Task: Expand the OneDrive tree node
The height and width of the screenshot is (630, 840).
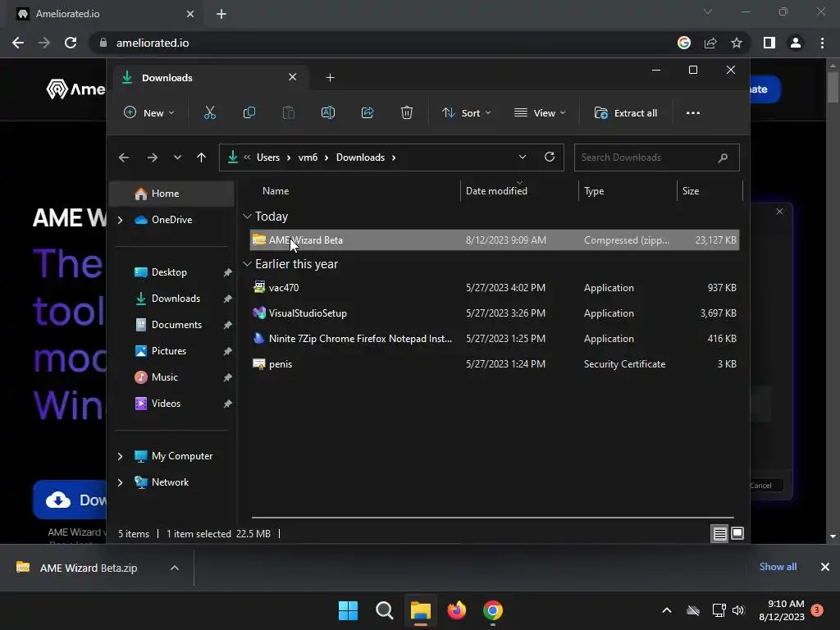Action: (120, 220)
